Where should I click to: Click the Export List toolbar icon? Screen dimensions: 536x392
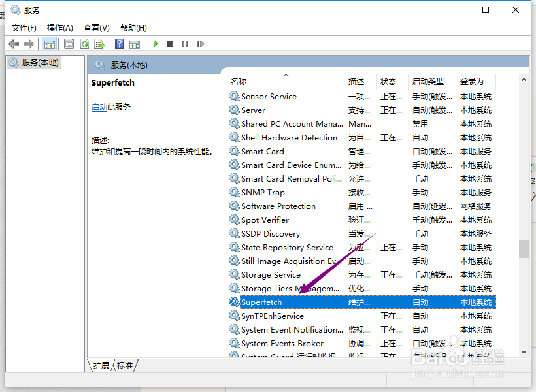99,44
